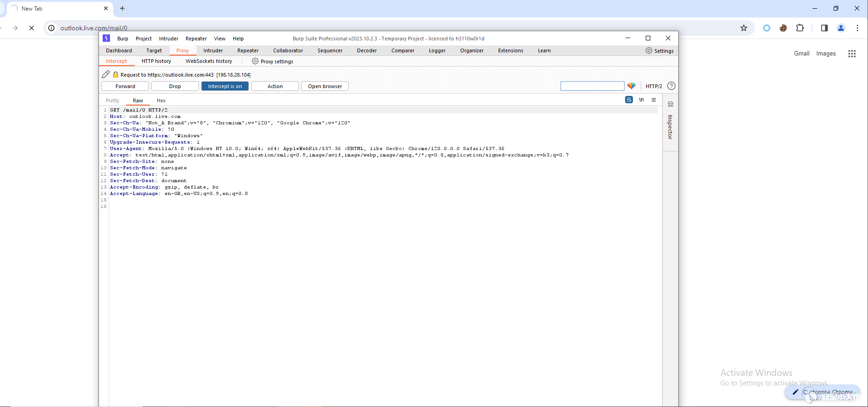Click the Open browser button
Image resolution: width=868 pixels, height=407 pixels.
[325, 86]
